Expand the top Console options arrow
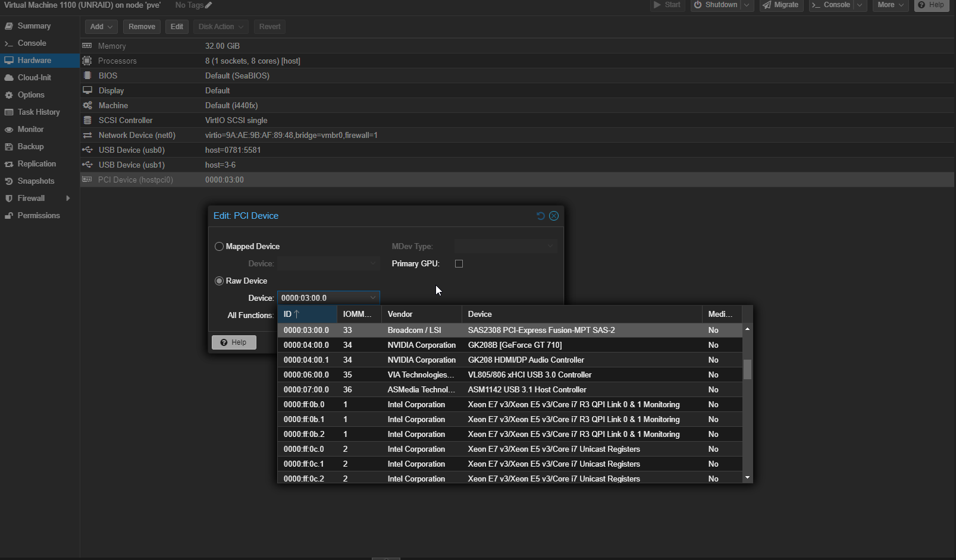Image resolution: width=956 pixels, height=560 pixels. coord(860,5)
